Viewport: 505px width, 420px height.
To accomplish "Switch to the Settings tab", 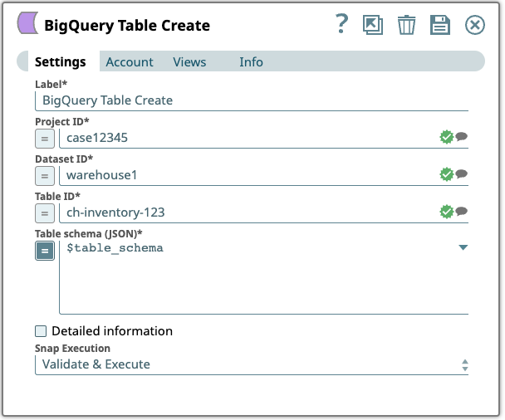I will tap(61, 61).
